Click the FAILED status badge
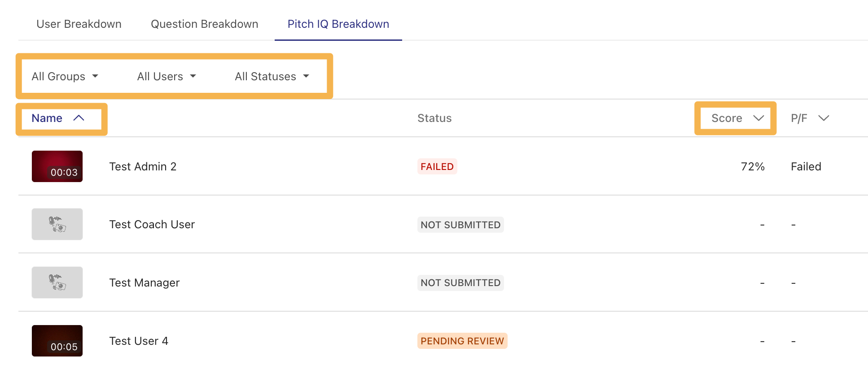This screenshot has width=868, height=365. point(437,167)
